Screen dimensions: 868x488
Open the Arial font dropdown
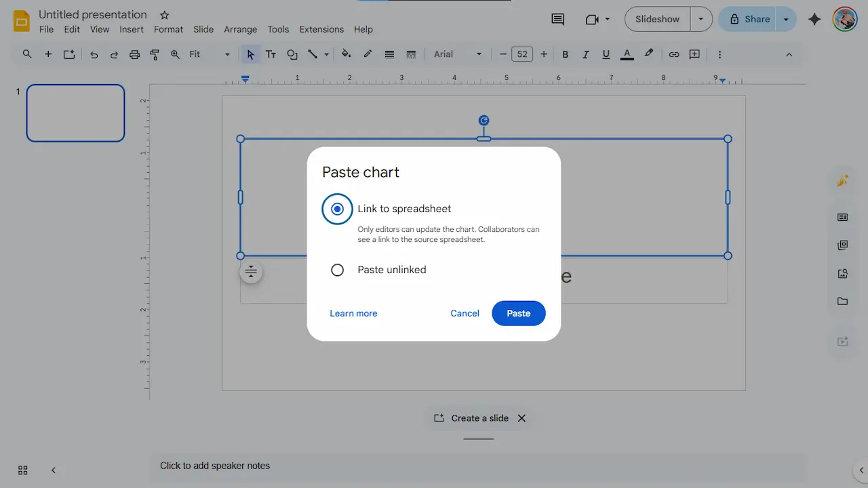point(458,54)
